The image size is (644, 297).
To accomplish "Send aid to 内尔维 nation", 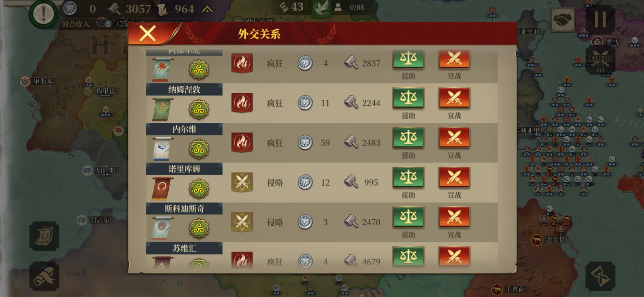I will [x=408, y=137].
